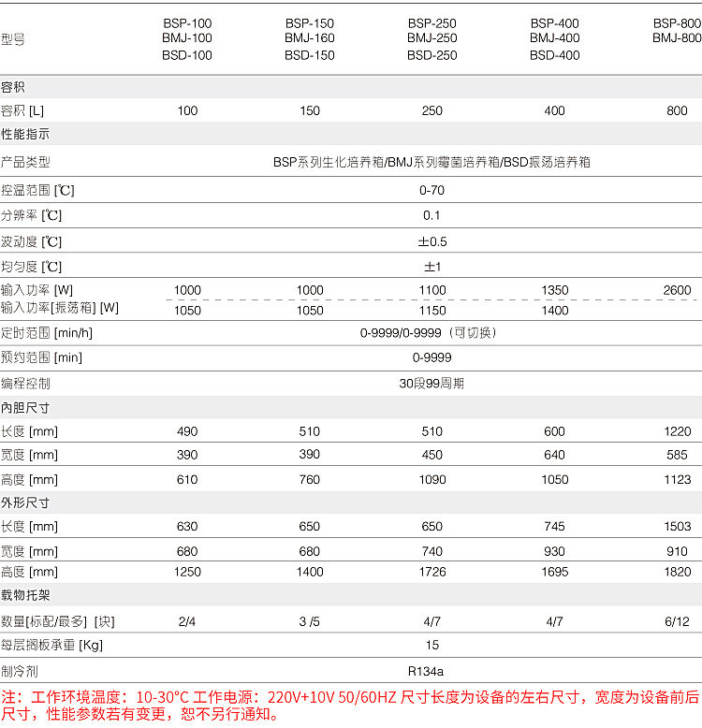Image resolution: width=702 pixels, height=728 pixels.
Task: Click the 1820 outer height value
Action: [x=677, y=572]
